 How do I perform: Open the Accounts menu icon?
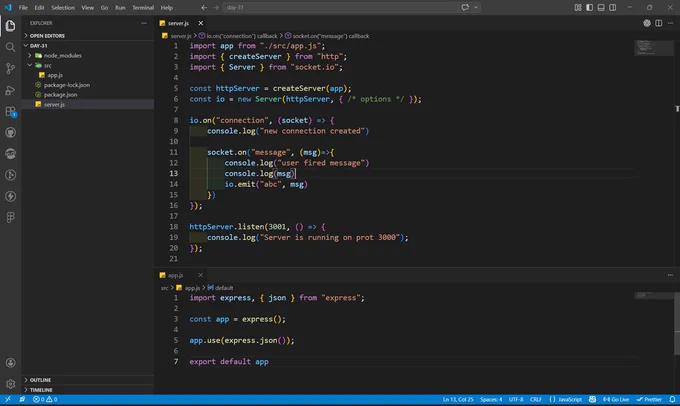click(10, 363)
